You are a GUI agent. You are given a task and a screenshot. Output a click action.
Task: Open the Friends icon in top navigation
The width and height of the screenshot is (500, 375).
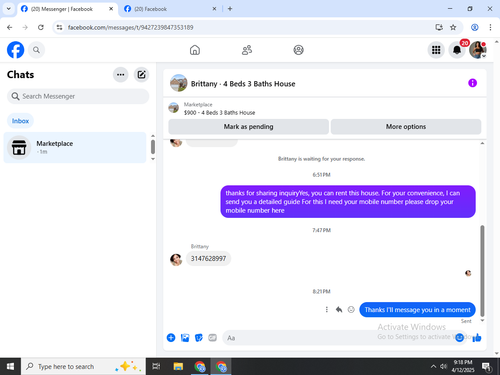click(x=247, y=50)
